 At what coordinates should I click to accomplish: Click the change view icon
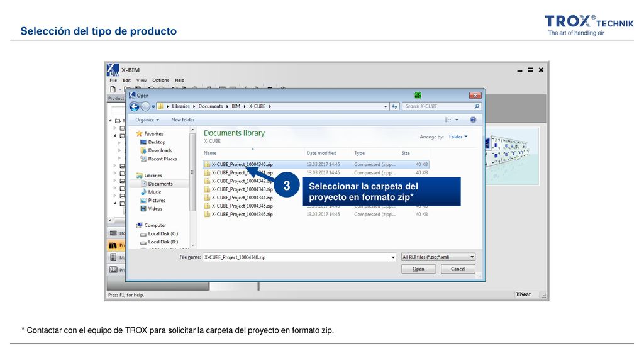[x=448, y=120]
